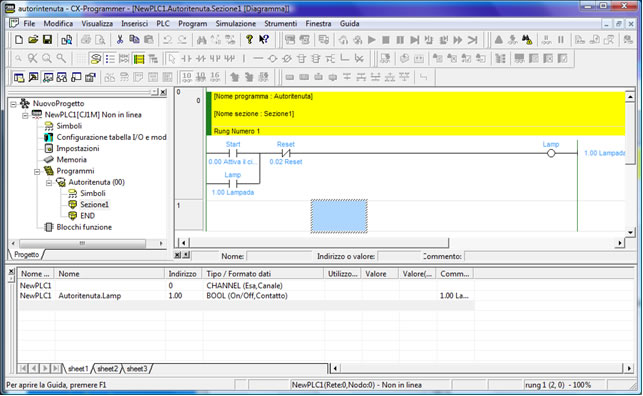Click the New file icon
This screenshot has width=643, height=396.
[x=19, y=40]
